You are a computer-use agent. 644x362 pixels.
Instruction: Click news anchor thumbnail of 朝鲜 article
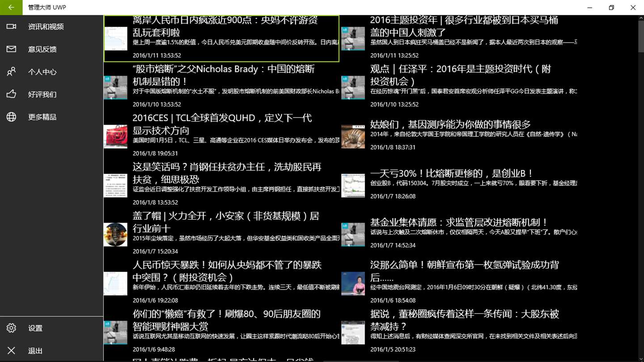coord(353,283)
